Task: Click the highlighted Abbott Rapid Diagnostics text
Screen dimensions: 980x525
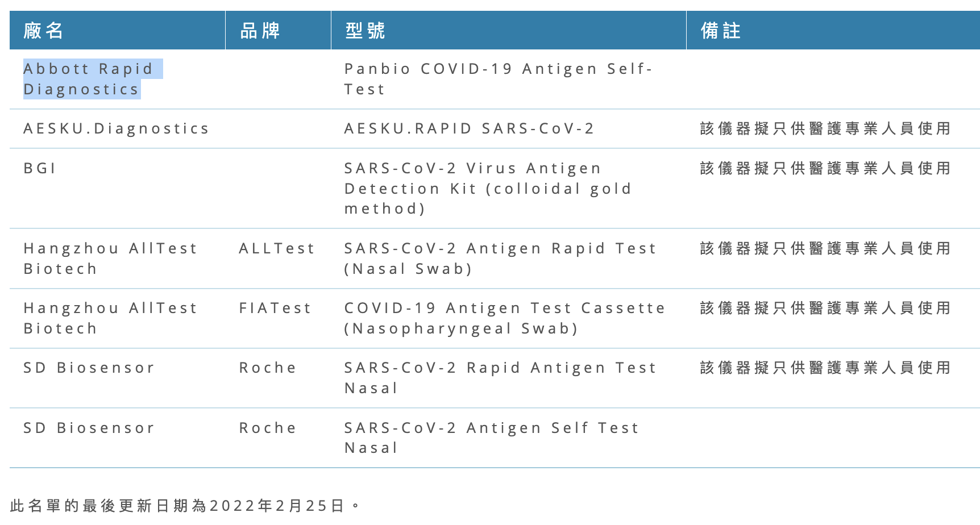Action: (x=88, y=79)
